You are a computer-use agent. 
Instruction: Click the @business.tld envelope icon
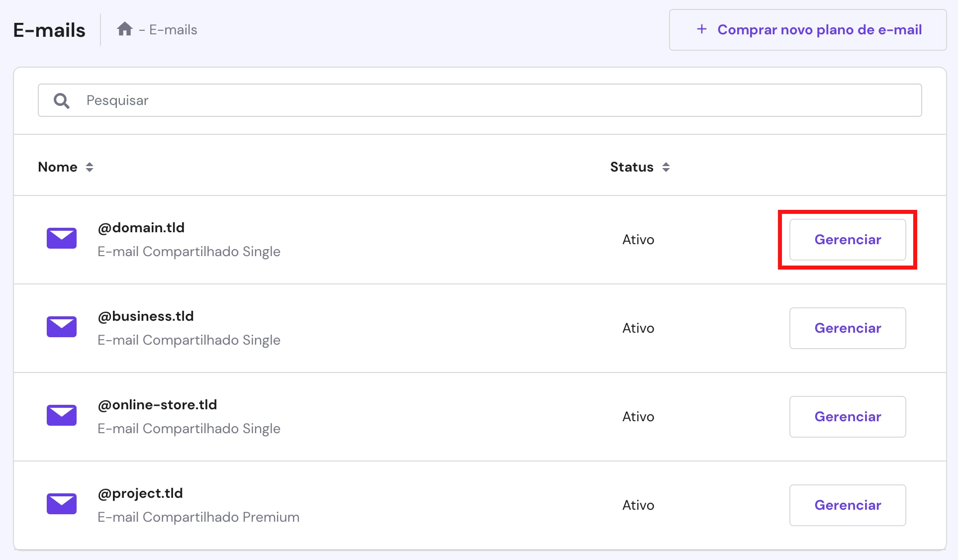coord(61,327)
